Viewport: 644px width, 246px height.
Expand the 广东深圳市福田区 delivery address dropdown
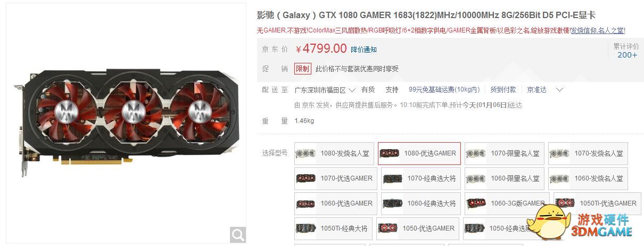tap(325, 90)
